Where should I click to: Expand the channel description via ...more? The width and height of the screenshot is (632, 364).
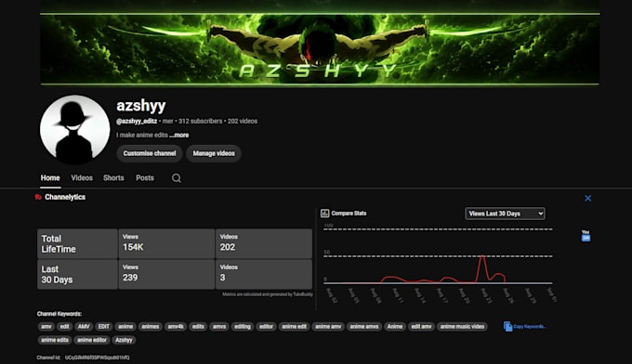[x=179, y=135]
